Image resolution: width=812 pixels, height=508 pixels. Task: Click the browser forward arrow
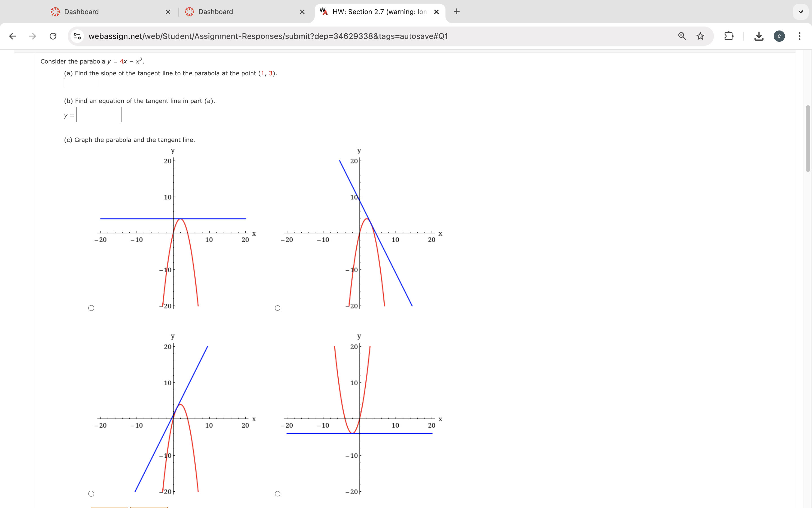tap(32, 36)
